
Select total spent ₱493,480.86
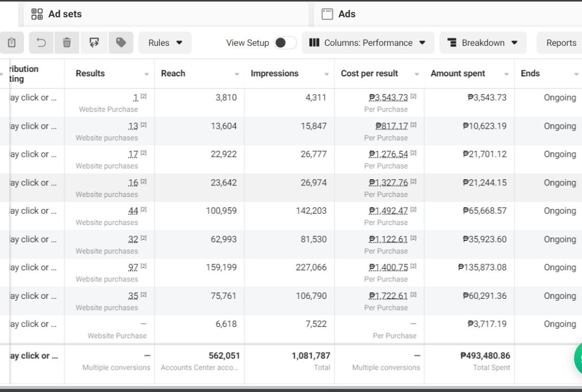tap(485, 356)
